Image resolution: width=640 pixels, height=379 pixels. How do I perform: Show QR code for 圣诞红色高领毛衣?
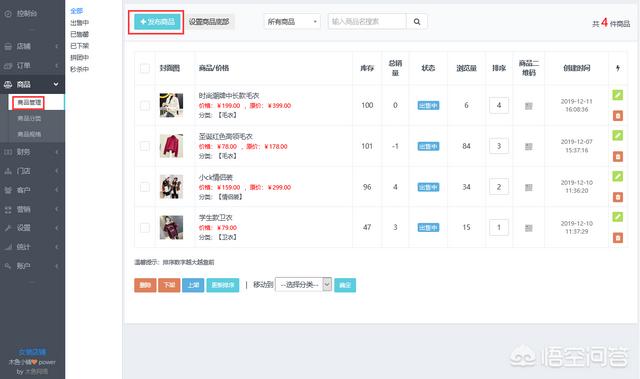(x=529, y=146)
